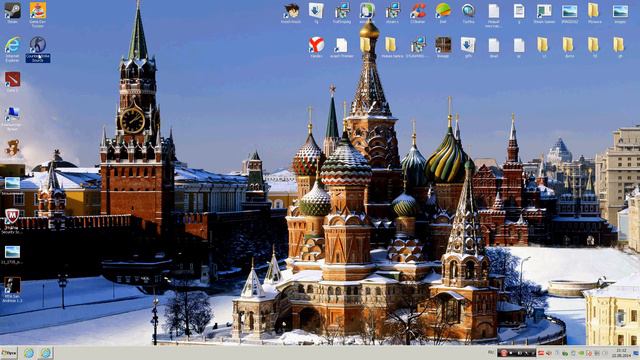640x360 pixels.
Task: Select the CCleaner desktop shortcut
Action: [418, 12]
